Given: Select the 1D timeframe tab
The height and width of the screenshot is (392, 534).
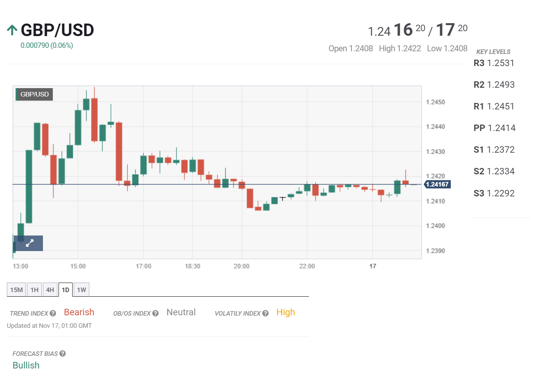Looking at the screenshot, I should coord(65,290).
